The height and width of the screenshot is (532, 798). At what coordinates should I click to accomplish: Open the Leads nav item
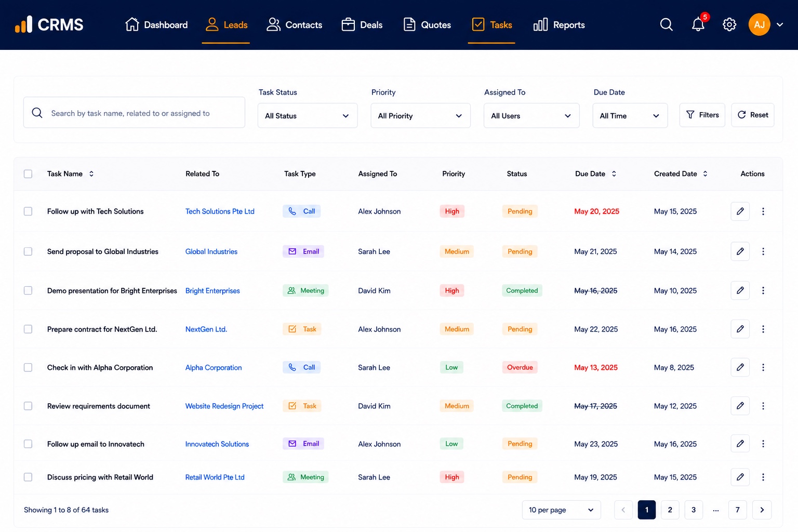point(226,24)
